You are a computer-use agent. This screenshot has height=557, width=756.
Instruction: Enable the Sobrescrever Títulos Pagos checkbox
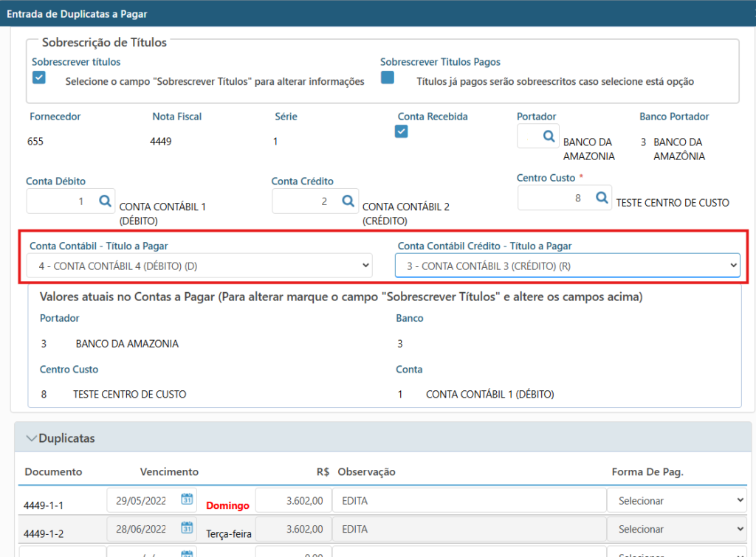tap(388, 78)
